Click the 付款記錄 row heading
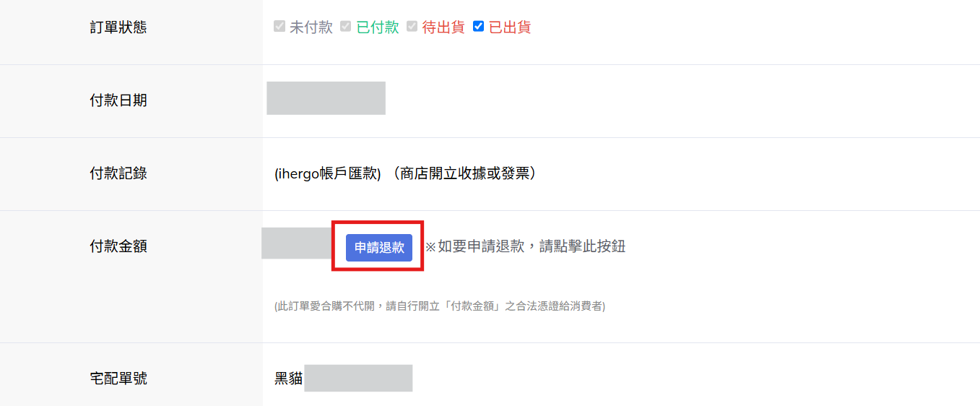 (118, 173)
